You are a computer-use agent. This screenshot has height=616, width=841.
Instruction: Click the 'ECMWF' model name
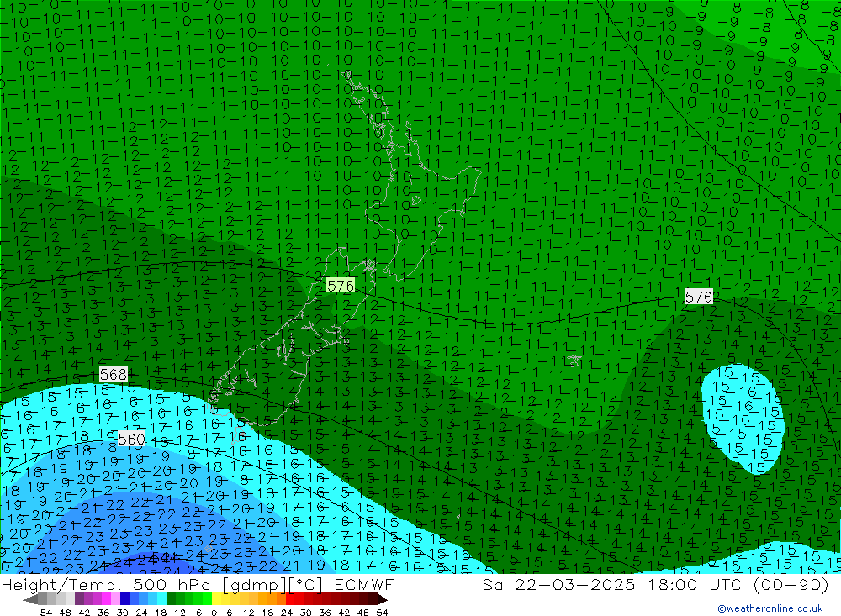363,584
